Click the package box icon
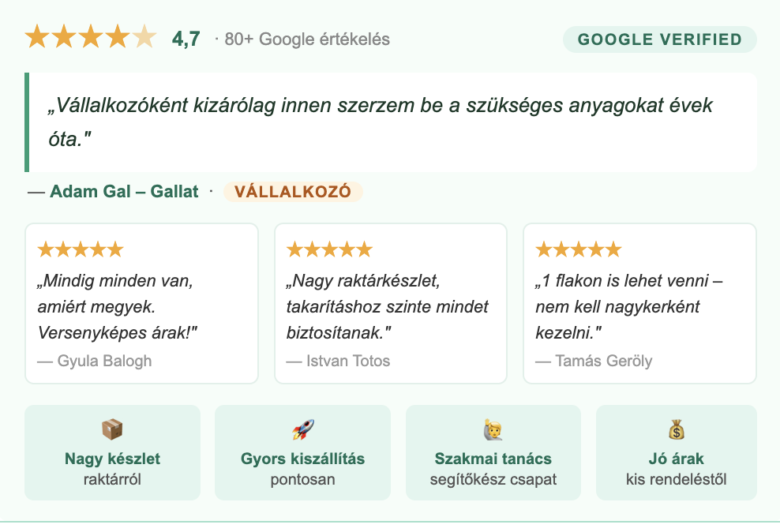 click(112, 430)
